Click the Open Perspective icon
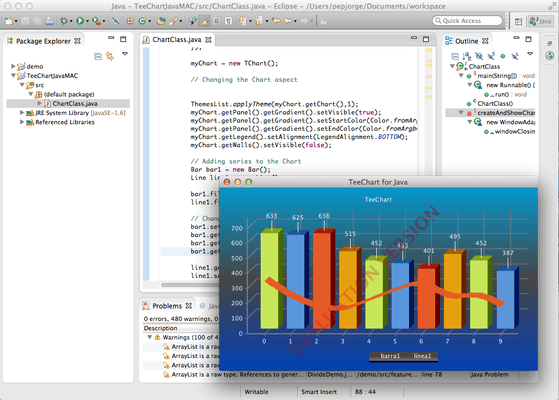 (x=519, y=21)
